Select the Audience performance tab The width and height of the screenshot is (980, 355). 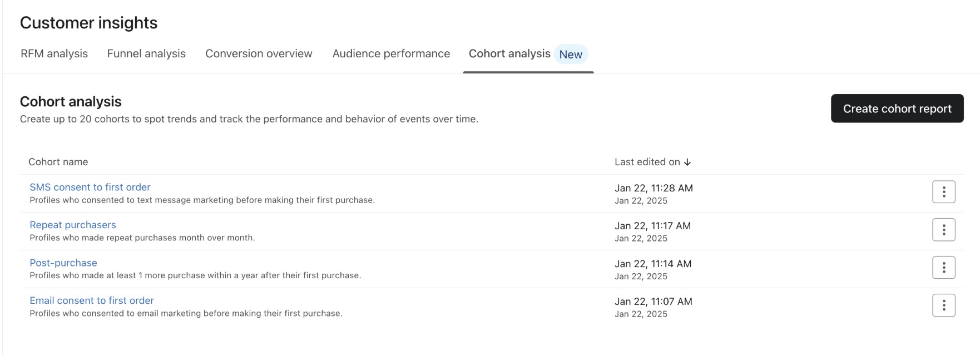391,53
